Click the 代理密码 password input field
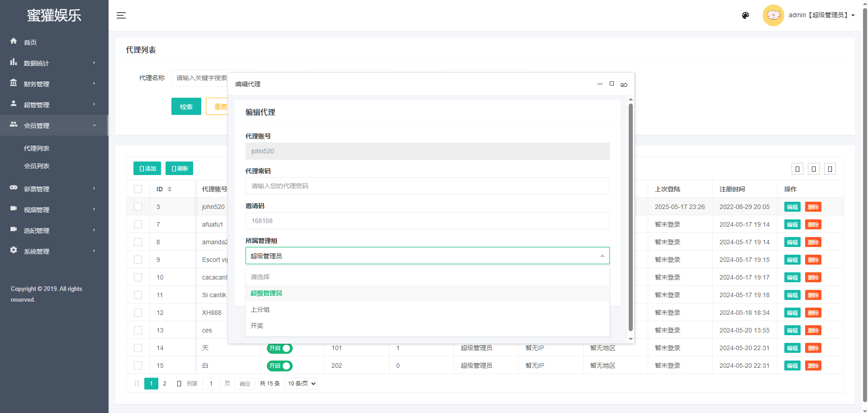The image size is (868, 413). coord(427,186)
